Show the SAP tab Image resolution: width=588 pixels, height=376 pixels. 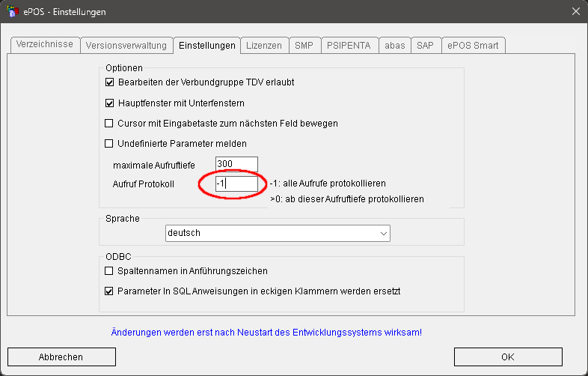425,46
